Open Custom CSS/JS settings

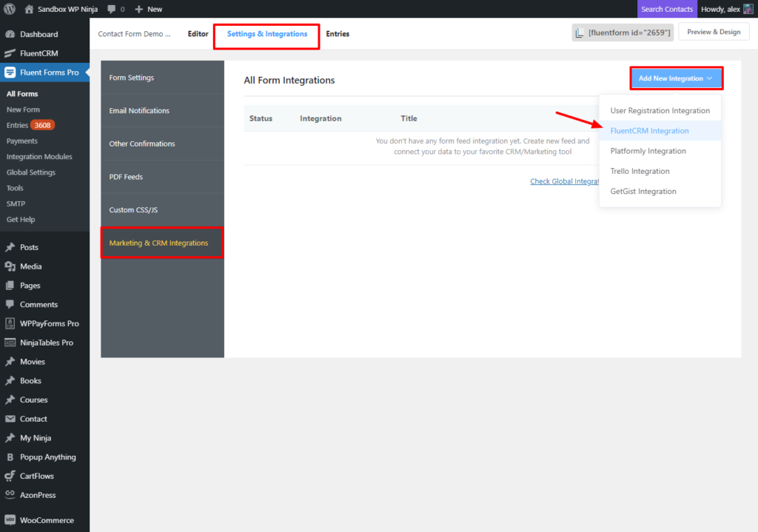(x=162, y=210)
